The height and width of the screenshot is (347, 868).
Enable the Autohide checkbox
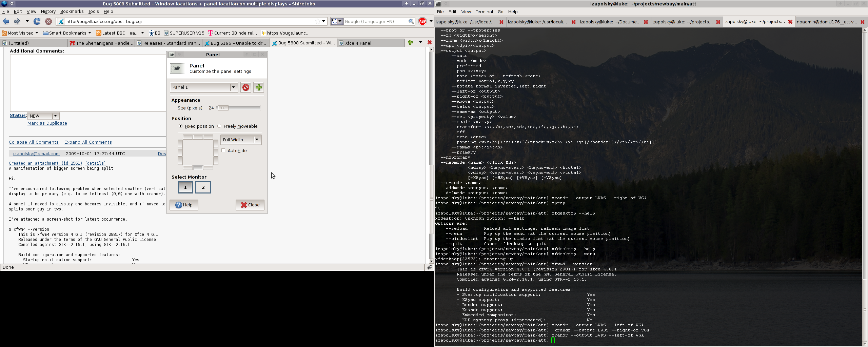223,150
